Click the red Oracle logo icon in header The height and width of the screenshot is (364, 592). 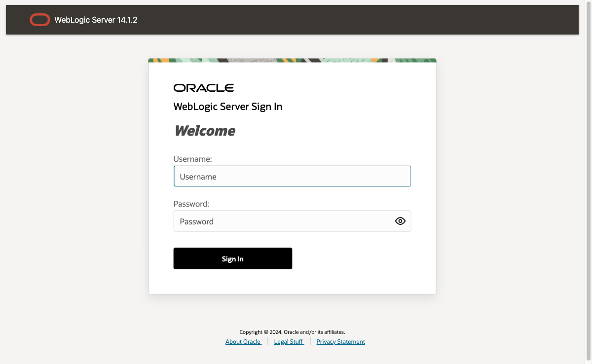click(x=39, y=20)
